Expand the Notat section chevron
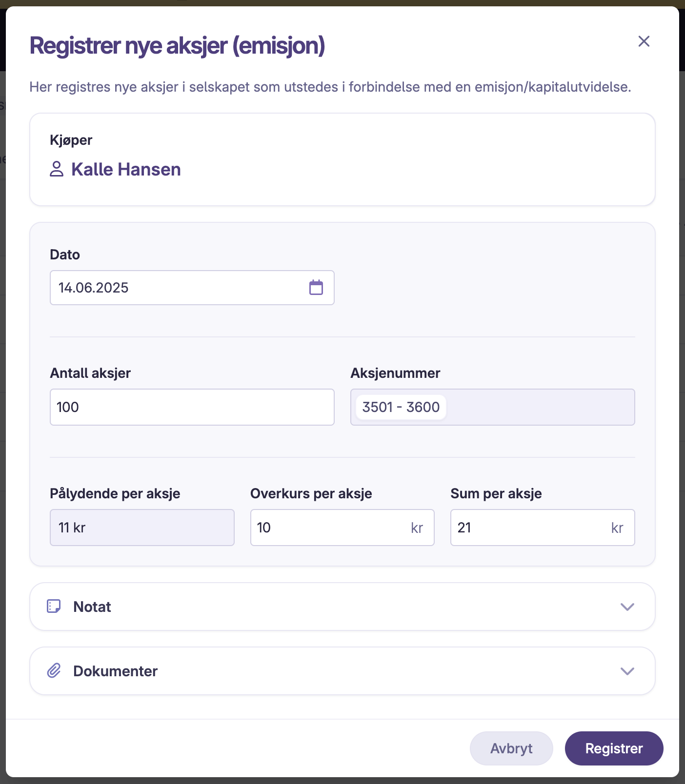This screenshot has width=685, height=784. (627, 607)
